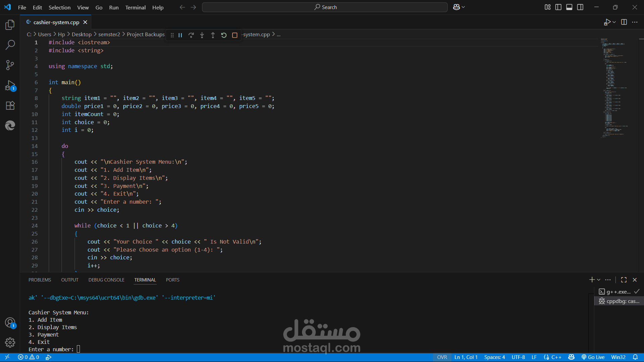Switch to the DEBUG CONSOLE tab
644x362 pixels.
coord(106,280)
